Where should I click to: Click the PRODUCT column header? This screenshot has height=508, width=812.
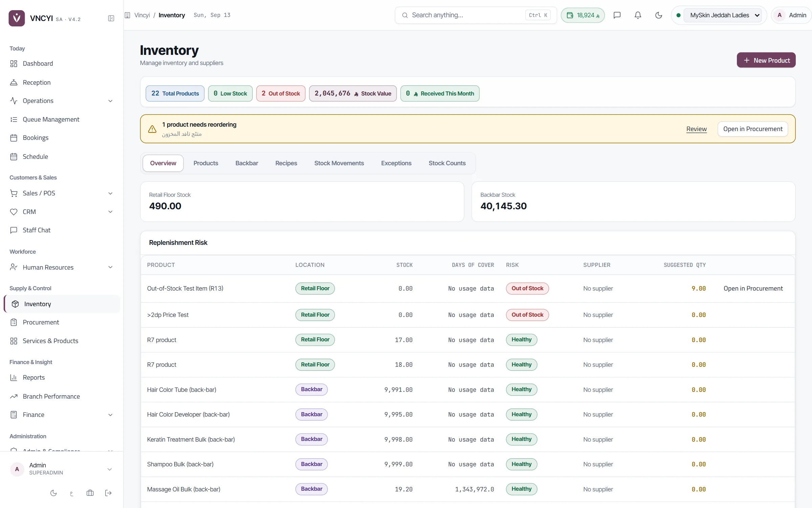pyautogui.click(x=161, y=265)
